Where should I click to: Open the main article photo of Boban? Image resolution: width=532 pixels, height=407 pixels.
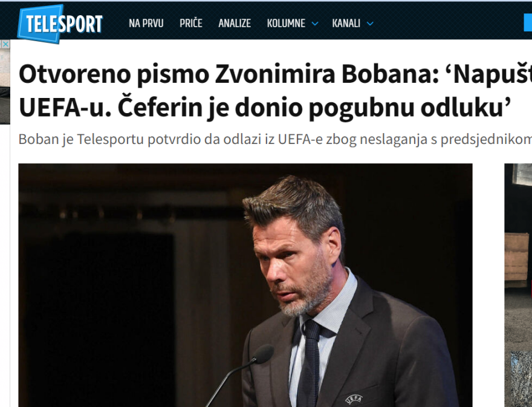point(245,285)
